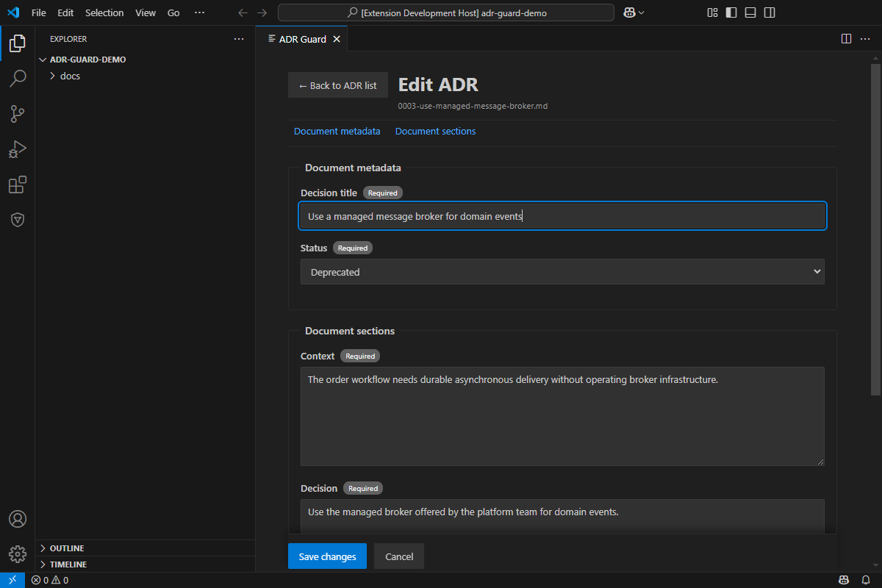882x588 pixels.
Task: Open Copilot status icon in status bar
Action: [845, 580]
